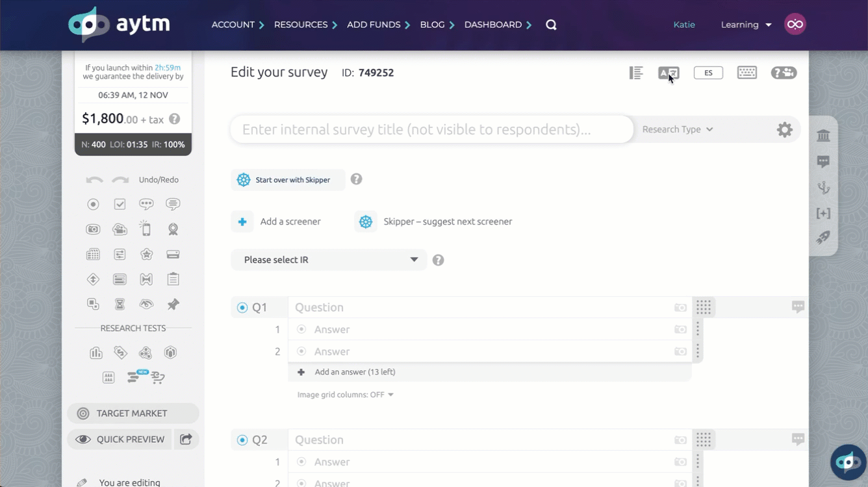This screenshot has width=868, height=487.
Task: Add a checkbox question type from the left palette
Action: (x=120, y=205)
